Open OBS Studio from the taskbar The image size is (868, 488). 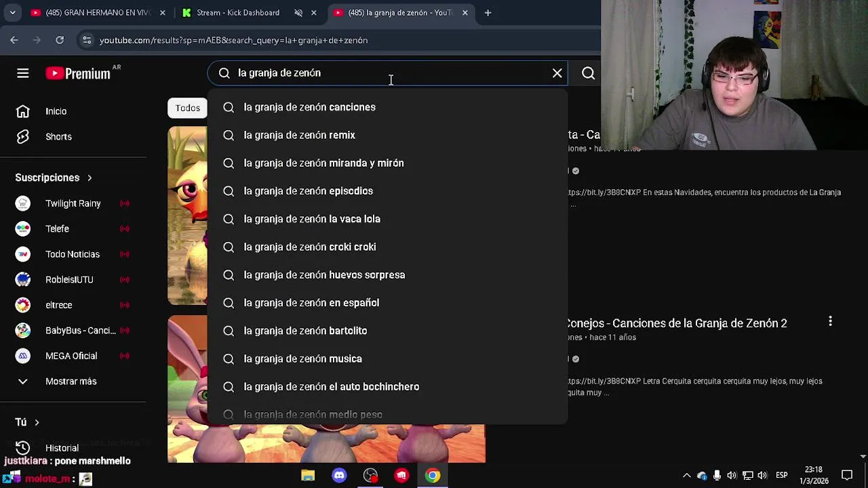pyautogui.click(x=370, y=476)
